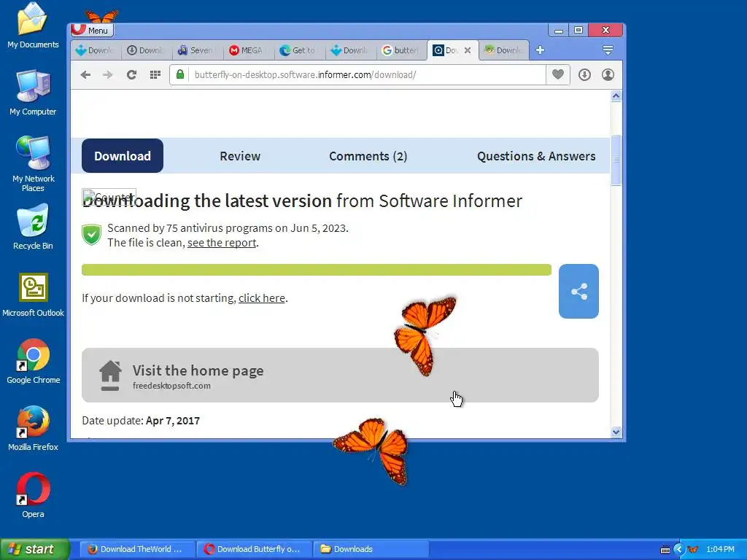The image size is (747, 560).
Task: Click the page scrollbar down arrow
Action: click(616, 432)
